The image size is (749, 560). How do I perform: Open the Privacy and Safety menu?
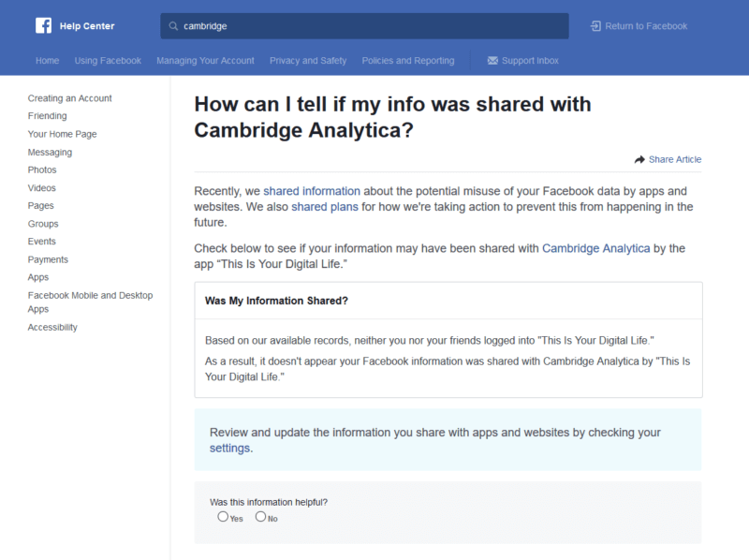308,61
